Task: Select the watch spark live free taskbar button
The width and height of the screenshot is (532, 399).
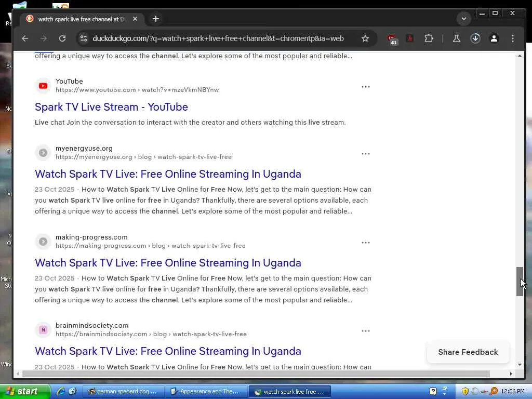Action: pos(289,392)
